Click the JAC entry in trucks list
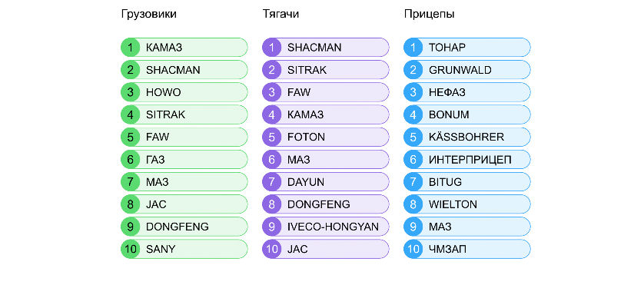This screenshot has width=644, height=285. (184, 204)
